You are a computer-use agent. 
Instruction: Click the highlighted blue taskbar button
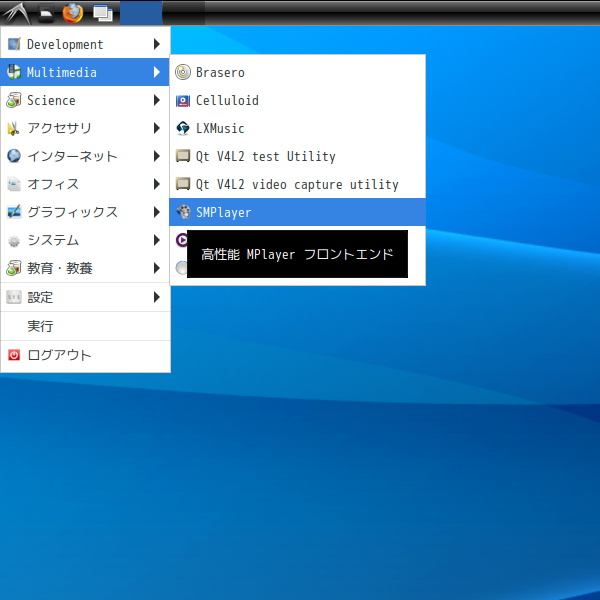coord(141,13)
